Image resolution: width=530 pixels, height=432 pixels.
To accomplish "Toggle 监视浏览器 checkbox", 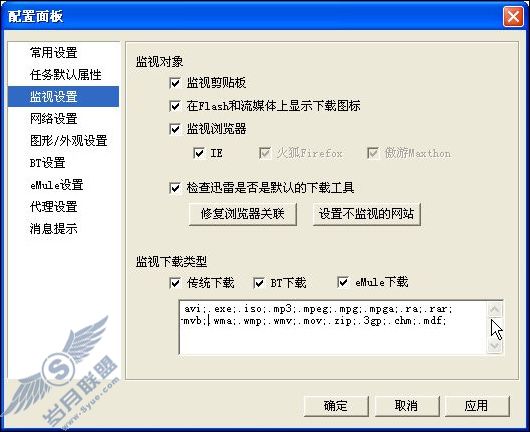I will point(175,129).
